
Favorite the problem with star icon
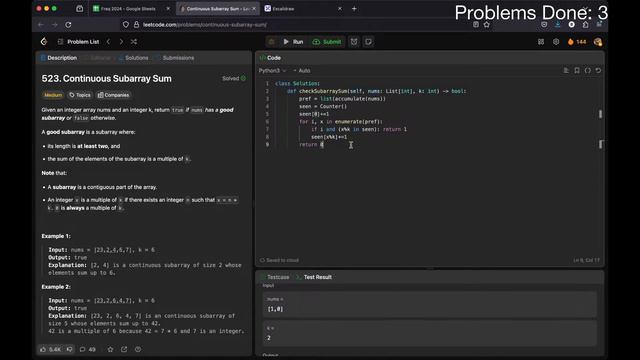pyautogui.click(x=110, y=349)
